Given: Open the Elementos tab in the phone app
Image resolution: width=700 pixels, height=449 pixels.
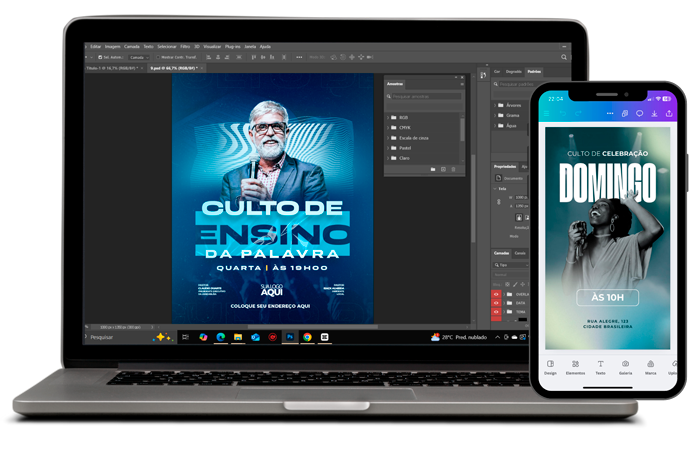Looking at the screenshot, I should tap(575, 367).
